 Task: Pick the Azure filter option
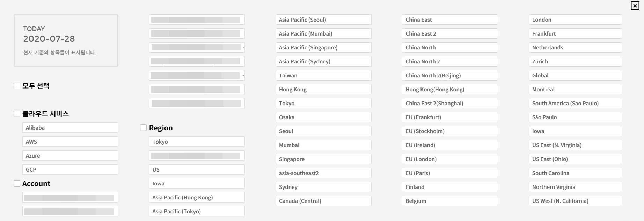[x=70, y=155]
